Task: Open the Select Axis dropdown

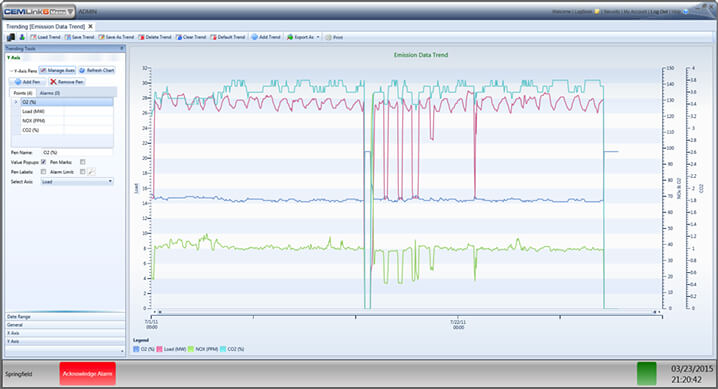Action: click(x=77, y=182)
